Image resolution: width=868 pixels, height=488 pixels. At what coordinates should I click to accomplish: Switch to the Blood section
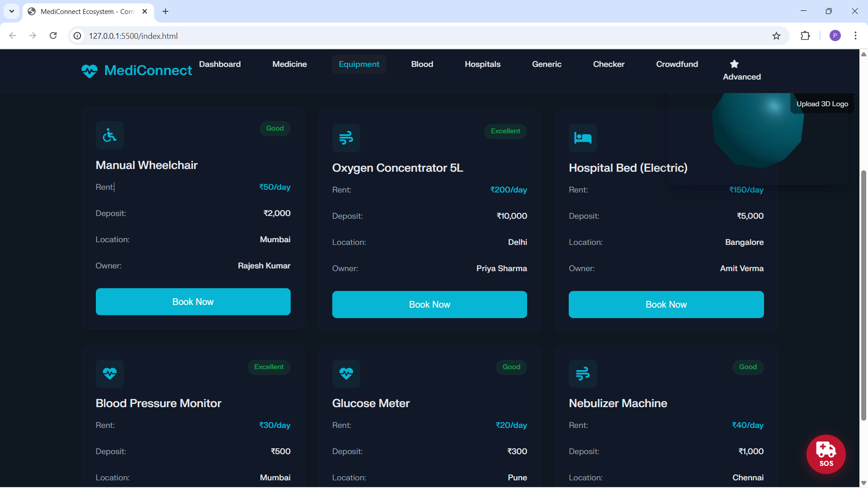coord(422,64)
